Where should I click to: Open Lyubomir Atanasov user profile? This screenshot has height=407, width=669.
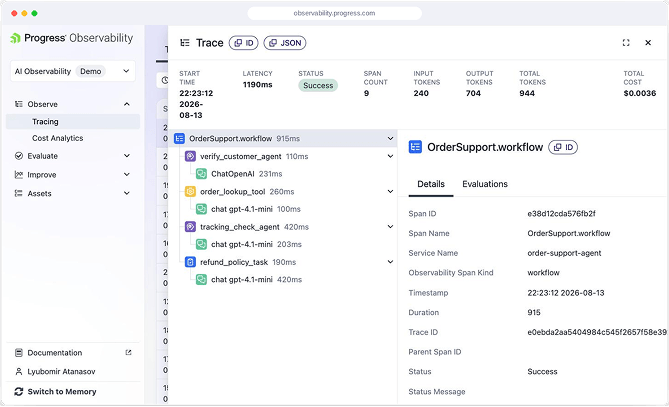[x=61, y=372]
